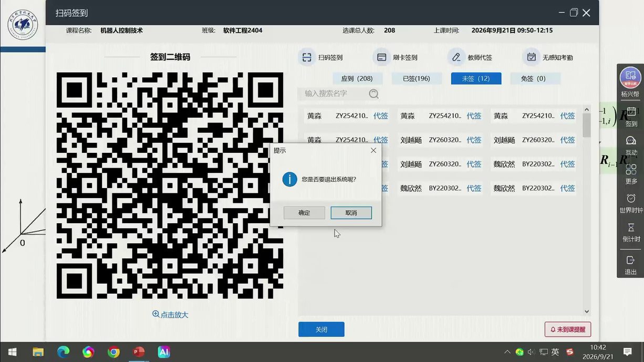
Task: Click the 点击放大 link under the QR code
Action: pos(170,314)
